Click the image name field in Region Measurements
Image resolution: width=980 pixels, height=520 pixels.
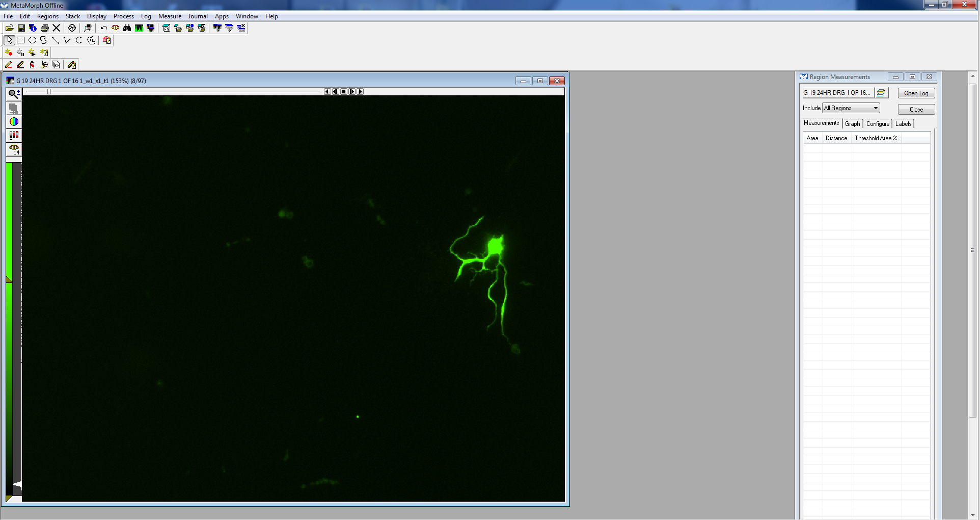(x=838, y=93)
